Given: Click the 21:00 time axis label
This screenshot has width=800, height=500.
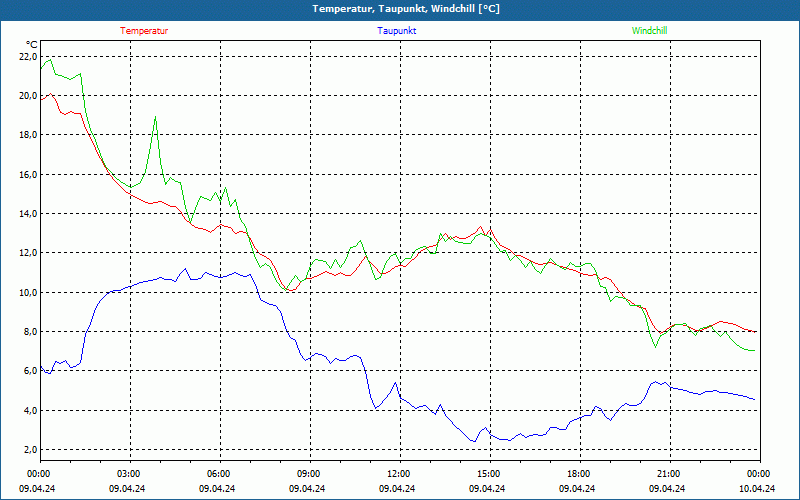Looking at the screenshot, I should 668,474.
